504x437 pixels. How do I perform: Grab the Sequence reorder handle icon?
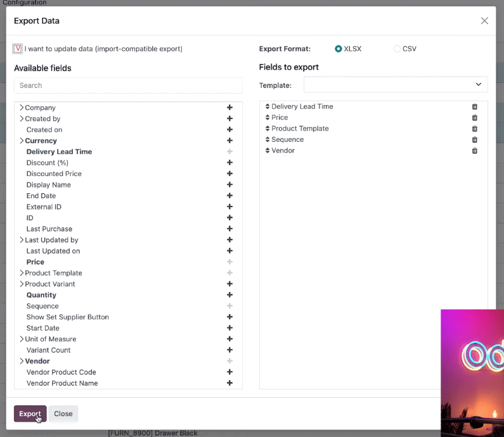[x=268, y=139]
